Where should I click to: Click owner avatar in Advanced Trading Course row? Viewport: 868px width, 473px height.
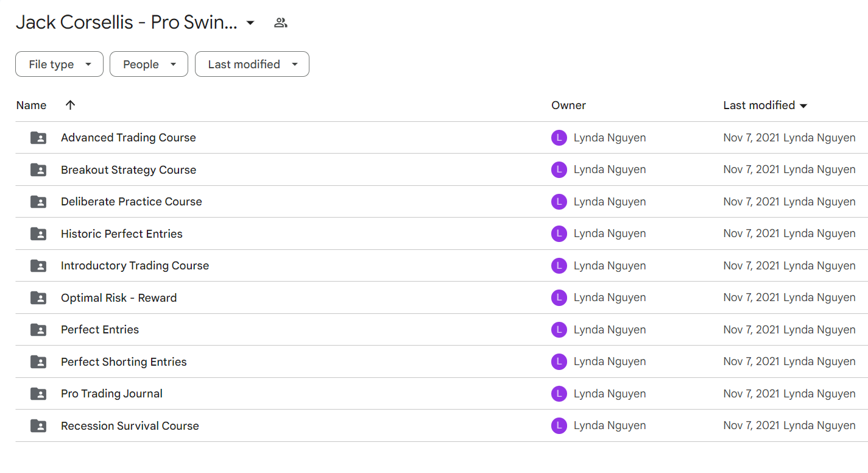tap(559, 138)
